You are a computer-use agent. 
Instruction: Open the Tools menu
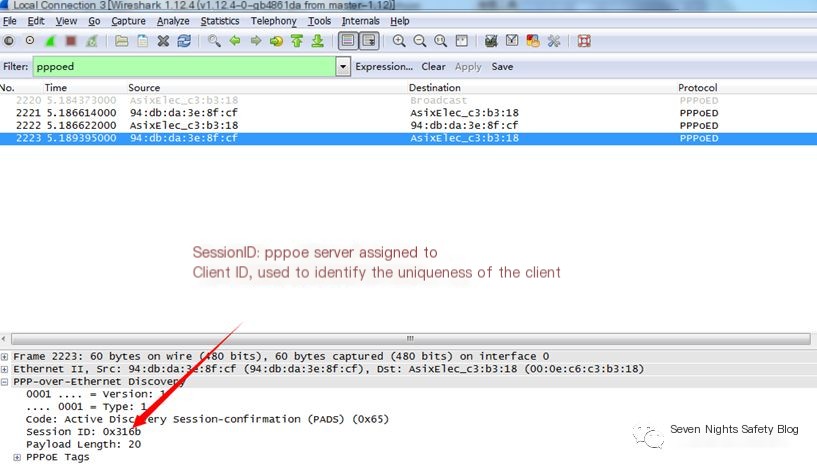(319, 21)
